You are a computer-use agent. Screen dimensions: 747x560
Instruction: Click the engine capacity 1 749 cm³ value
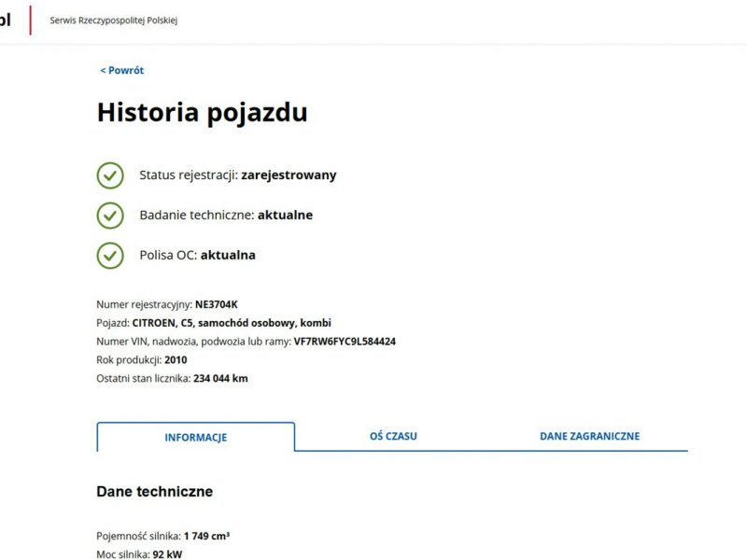tap(206, 536)
